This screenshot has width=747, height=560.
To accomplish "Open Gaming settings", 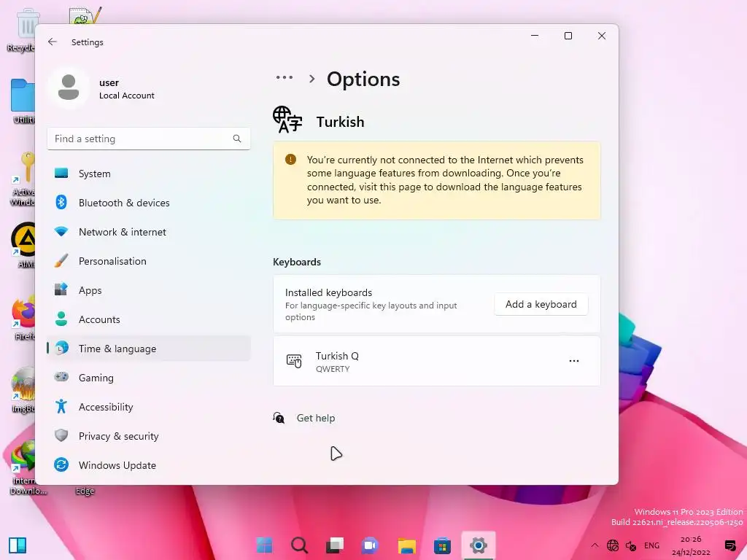I will (x=149, y=378).
